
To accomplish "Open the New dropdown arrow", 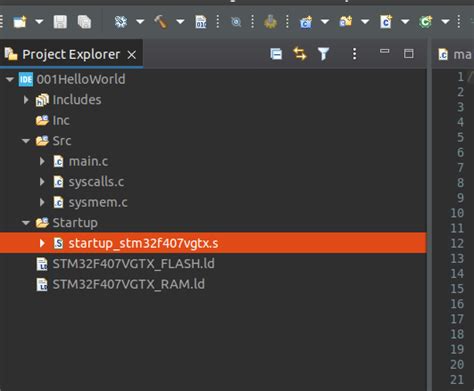I will point(39,22).
